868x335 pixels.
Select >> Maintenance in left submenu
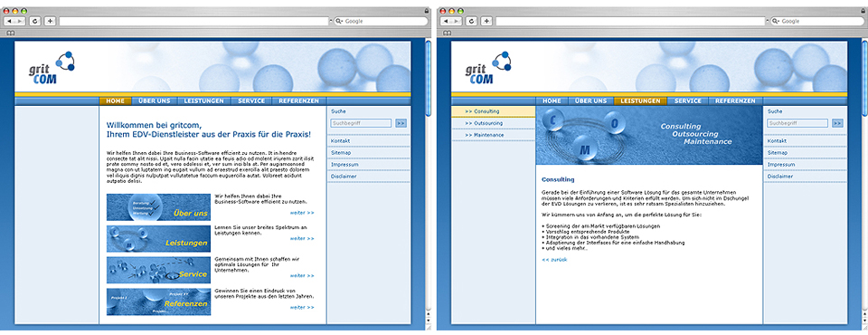pos(494,135)
